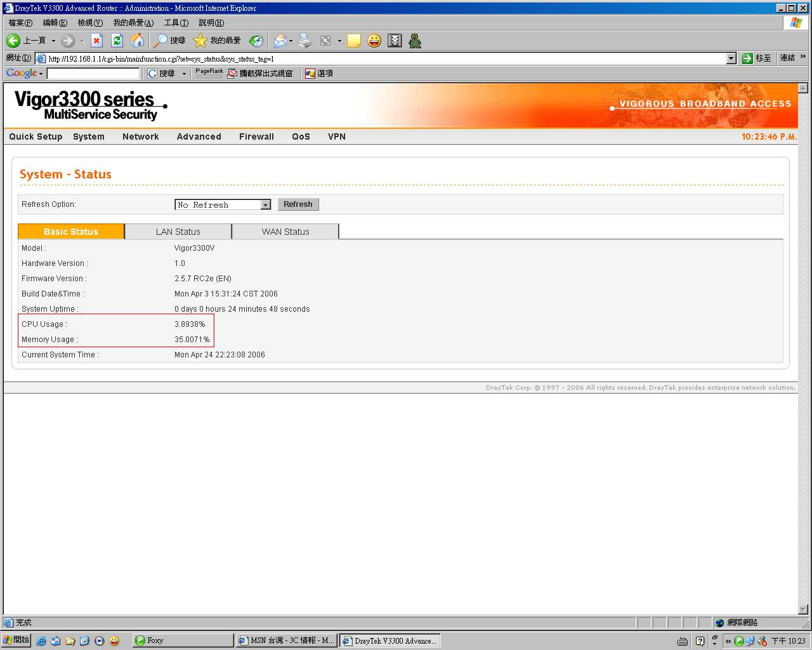Go to the Home page icon
Image resolution: width=812 pixels, height=650 pixels.
click(x=137, y=41)
